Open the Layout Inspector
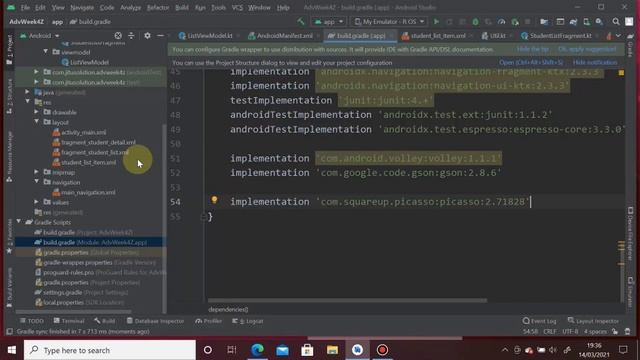The width and height of the screenshot is (640, 360). coord(593,321)
